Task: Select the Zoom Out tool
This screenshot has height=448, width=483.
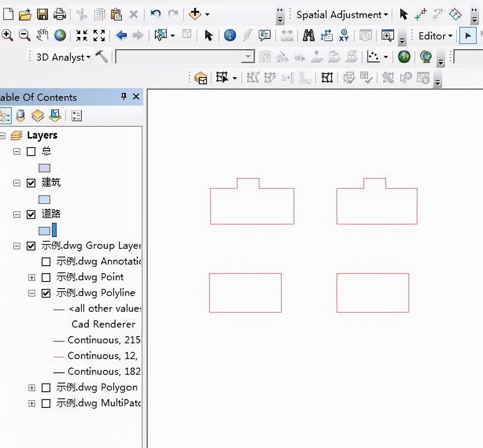Action: (x=24, y=35)
